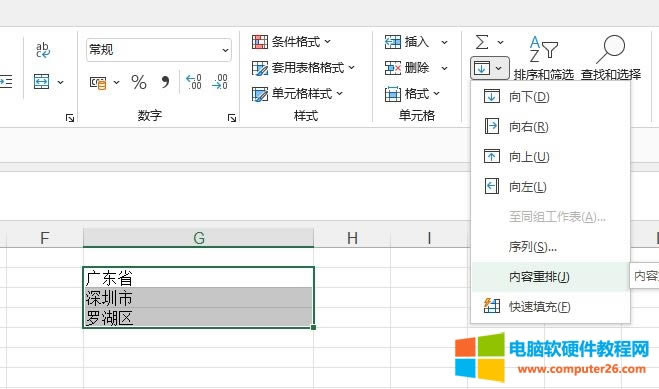The width and height of the screenshot is (659, 389).
Task: Open merge and center dropdown arrow
Action: tap(61, 82)
